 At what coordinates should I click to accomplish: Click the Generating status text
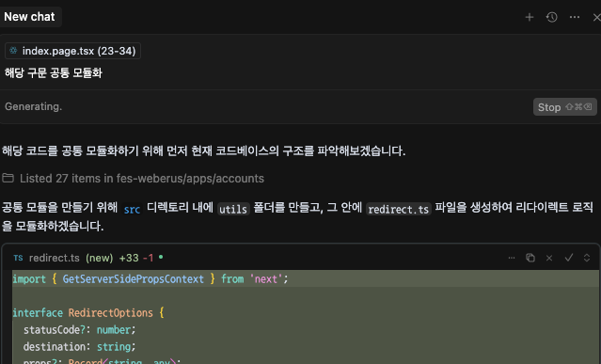pos(33,106)
